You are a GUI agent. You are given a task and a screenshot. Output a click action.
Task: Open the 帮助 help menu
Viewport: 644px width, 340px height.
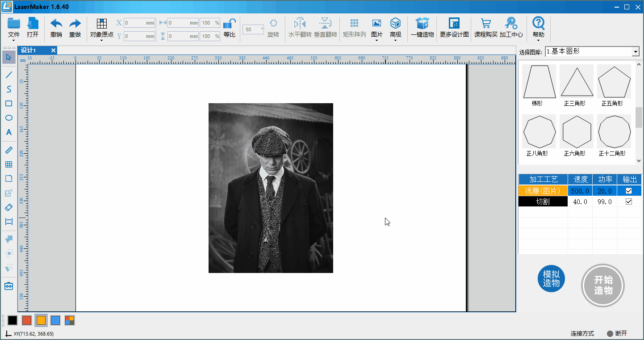tap(539, 28)
